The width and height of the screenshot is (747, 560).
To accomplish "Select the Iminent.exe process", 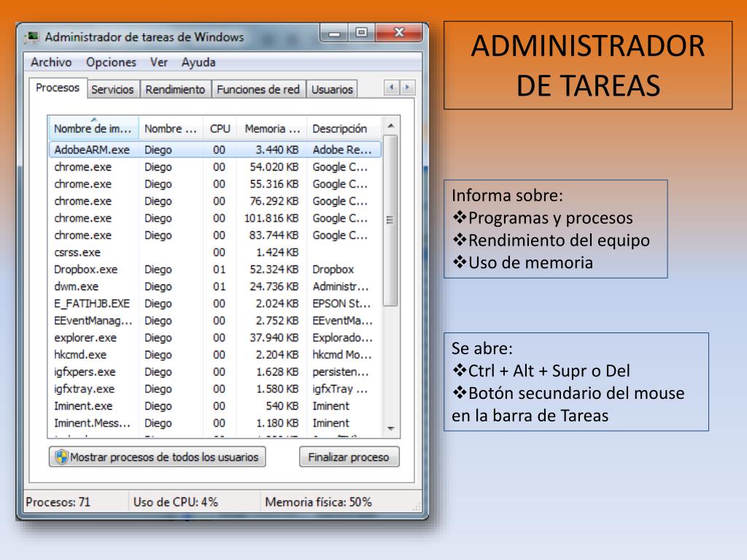I will pos(215,406).
